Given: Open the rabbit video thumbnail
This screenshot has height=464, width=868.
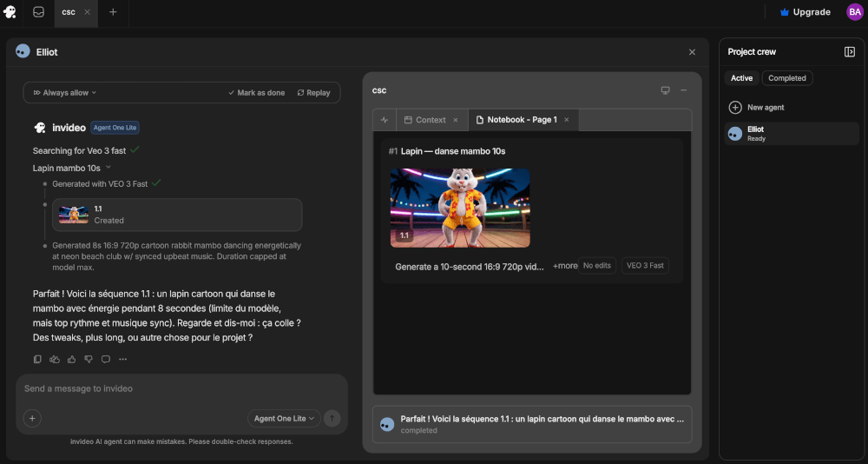Looking at the screenshot, I should click(460, 208).
